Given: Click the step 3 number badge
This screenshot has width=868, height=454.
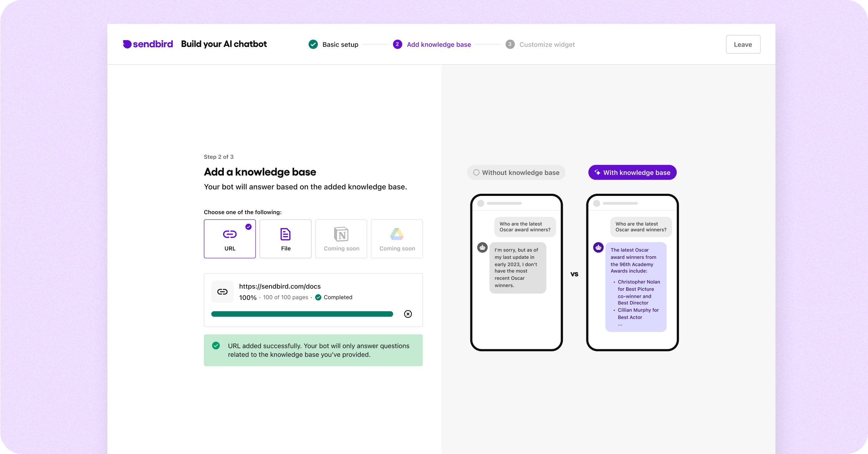Looking at the screenshot, I should click(x=510, y=44).
